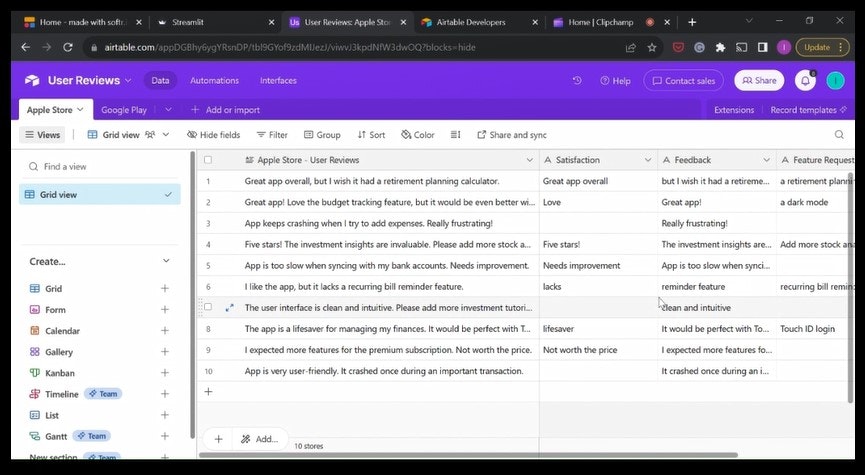Open the row height icon
This screenshot has width=865, height=475.
pyautogui.click(x=456, y=135)
